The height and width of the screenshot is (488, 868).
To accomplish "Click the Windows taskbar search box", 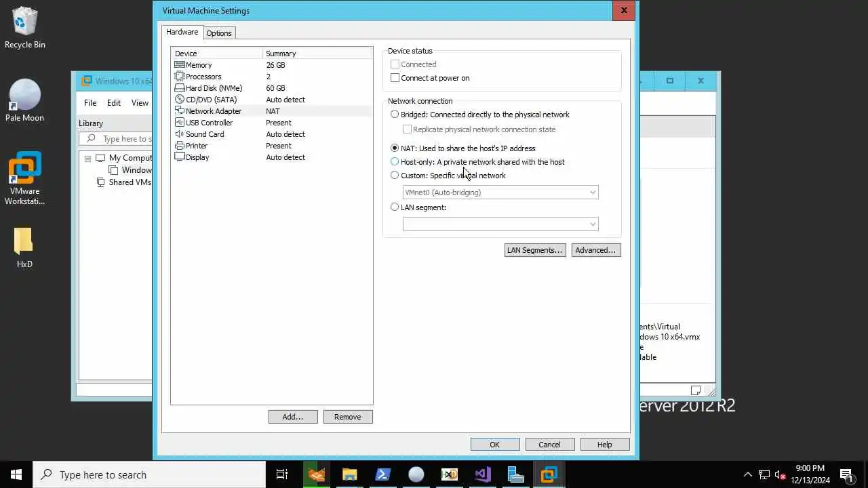I will point(149,474).
